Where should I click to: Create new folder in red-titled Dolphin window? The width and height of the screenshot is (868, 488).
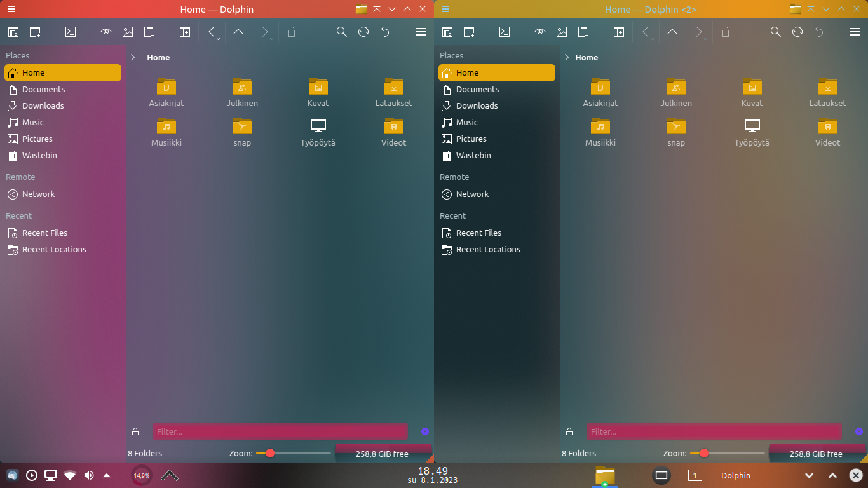pos(149,32)
